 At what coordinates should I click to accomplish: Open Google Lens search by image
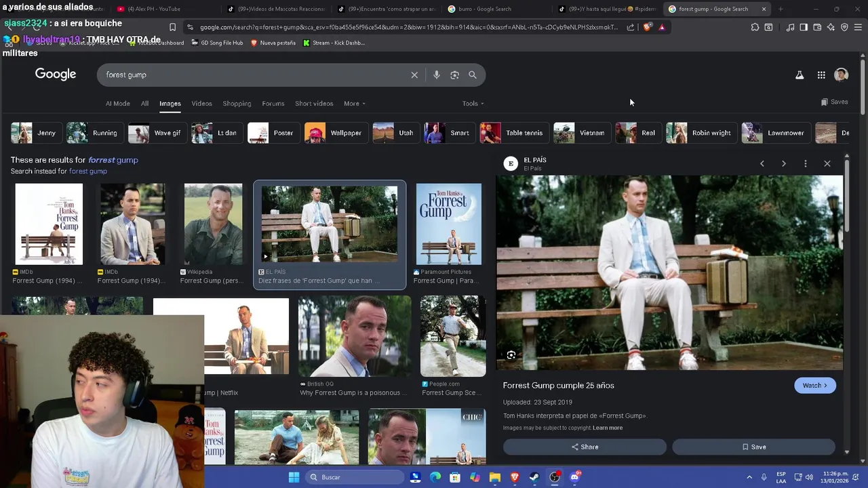click(455, 75)
